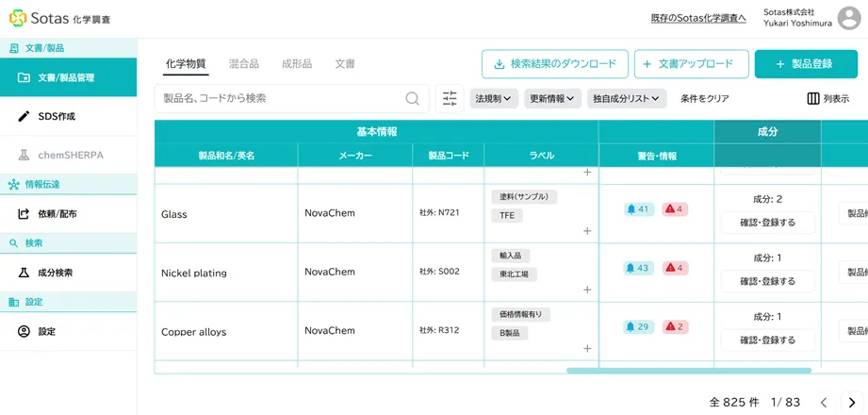The height and width of the screenshot is (415, 868).
Task: Click the B製品 label tag
Action: (x=509, y=333)
